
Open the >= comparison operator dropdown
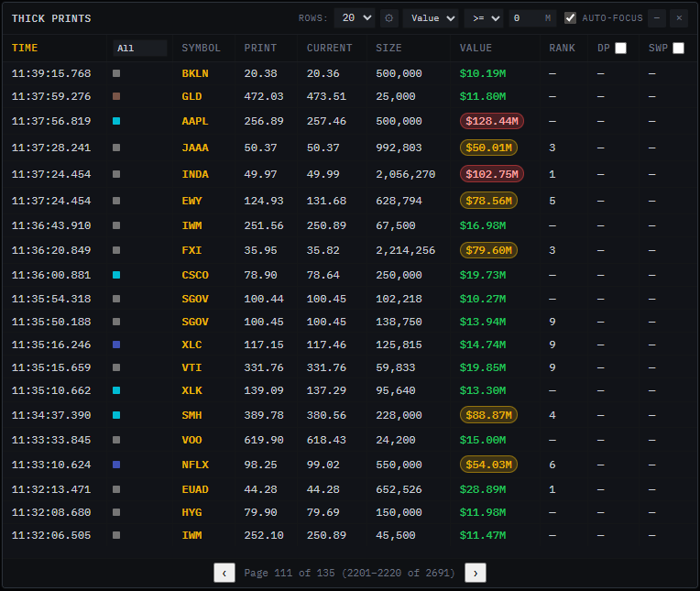484,18
